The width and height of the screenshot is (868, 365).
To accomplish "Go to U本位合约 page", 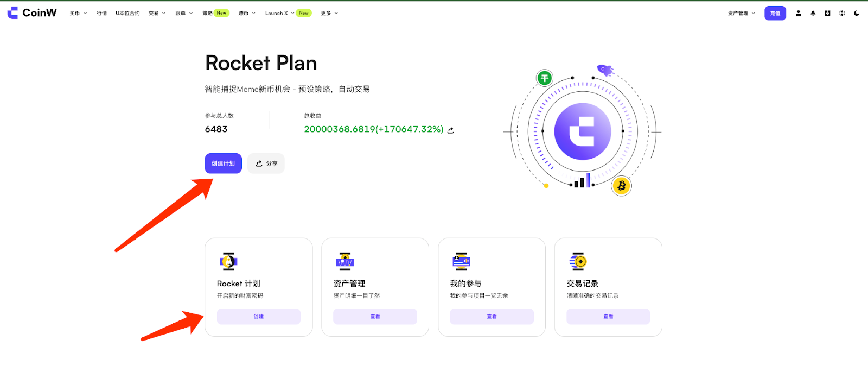I will (127, 14).
